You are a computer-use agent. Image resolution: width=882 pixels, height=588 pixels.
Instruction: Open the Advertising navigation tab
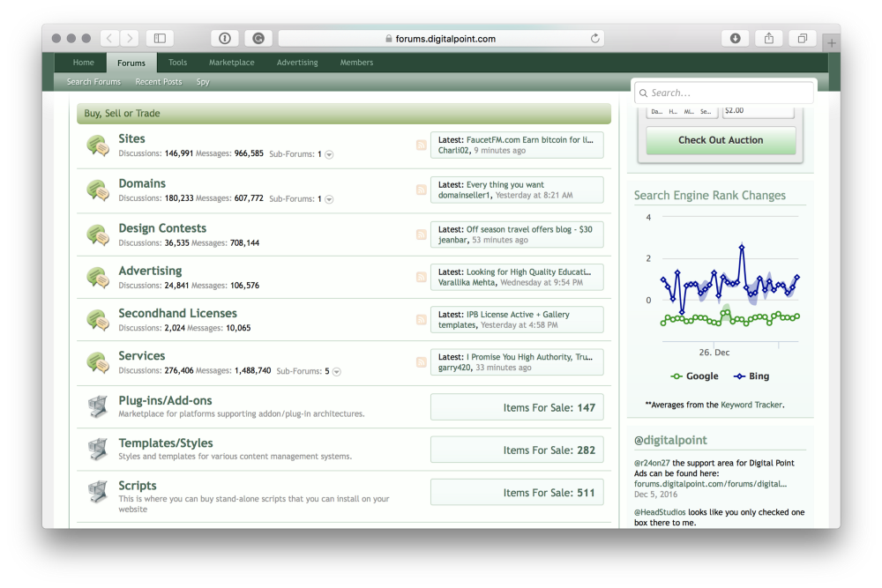coord(297,63)
